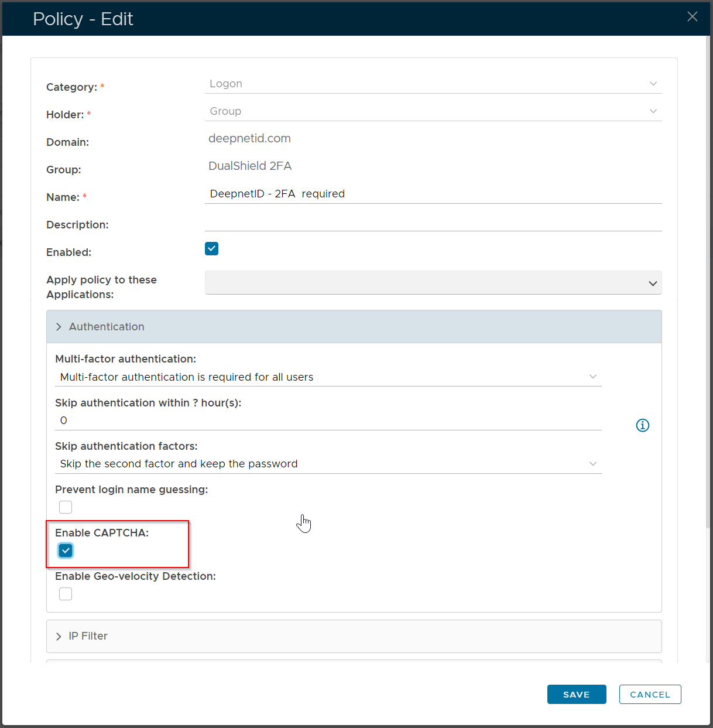Disable the Enable CAPTCHA checkbox
This screenshot has width=713, height=728.
[x=65, y=551]
